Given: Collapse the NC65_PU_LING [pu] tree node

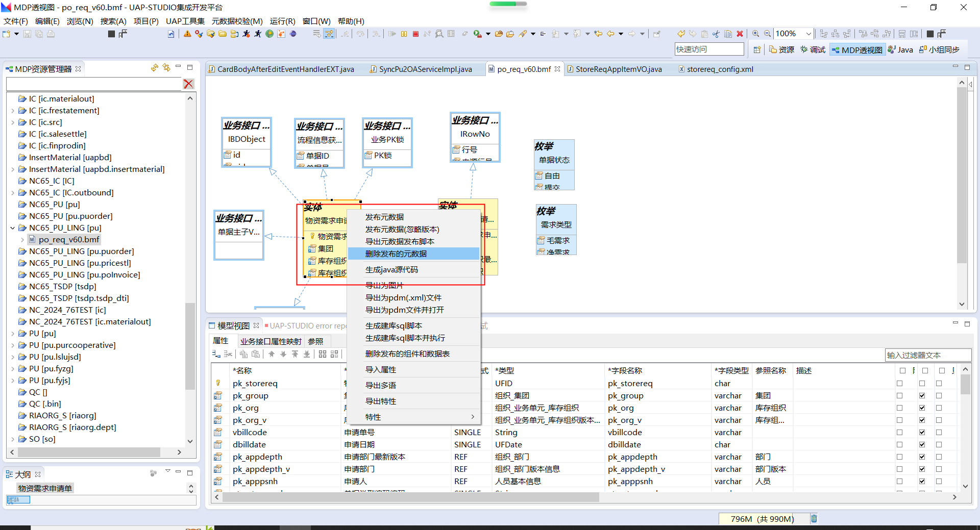Looking at the screenshot, I should (x=13, y=228).
